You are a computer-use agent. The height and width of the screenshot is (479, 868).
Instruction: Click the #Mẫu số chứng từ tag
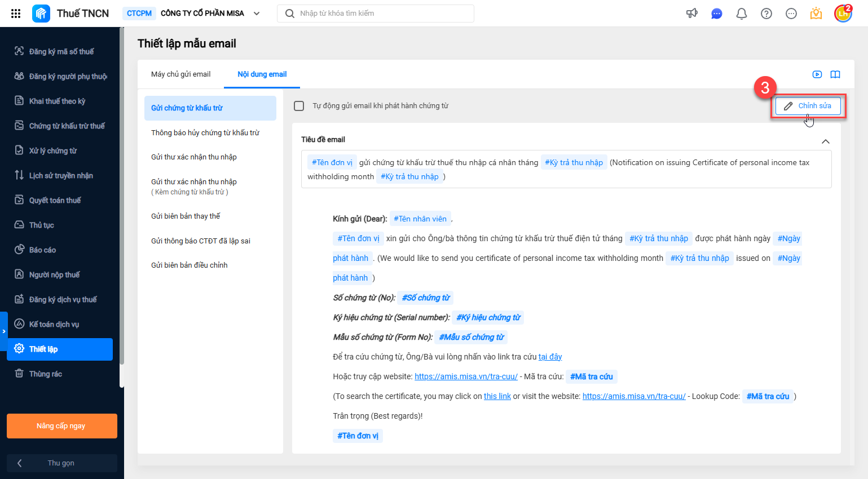click(472, 337)
